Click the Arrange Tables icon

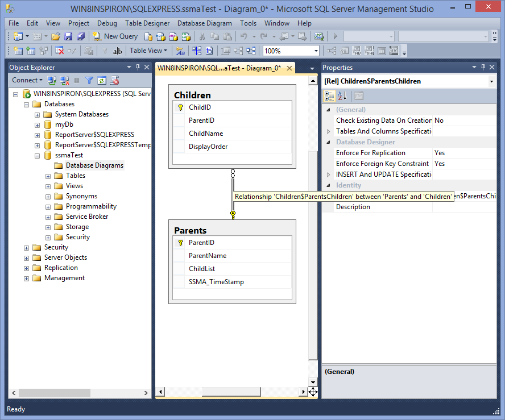click(251, 51)
